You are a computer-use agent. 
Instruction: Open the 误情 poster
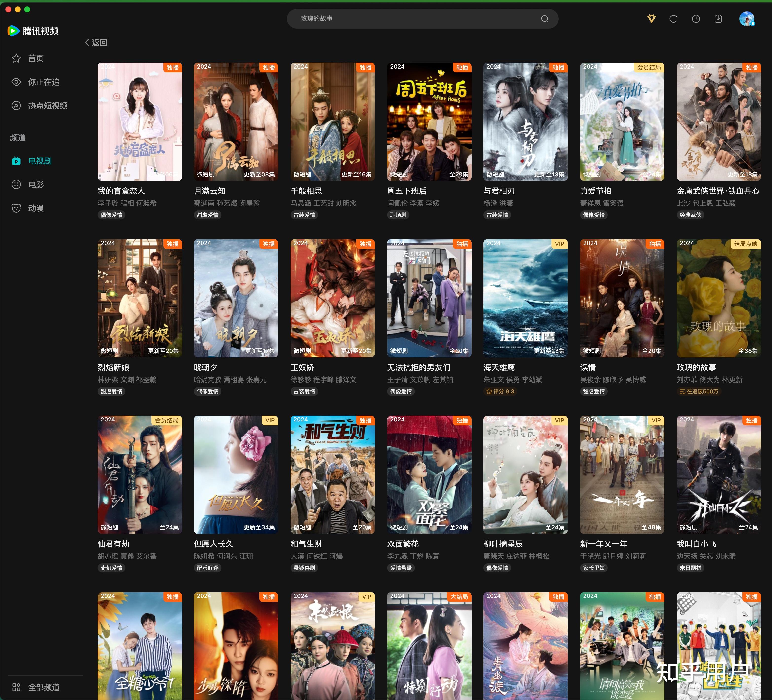pos(622,298)
